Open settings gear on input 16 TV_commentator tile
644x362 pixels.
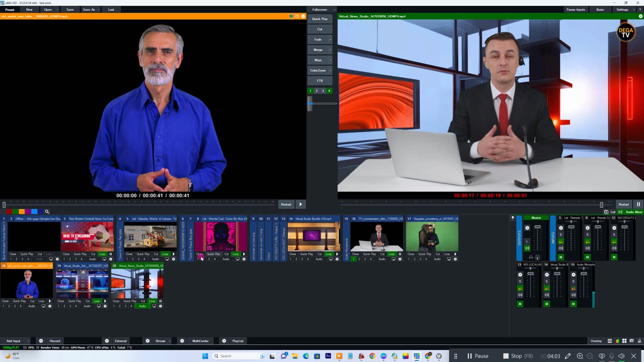400,259
